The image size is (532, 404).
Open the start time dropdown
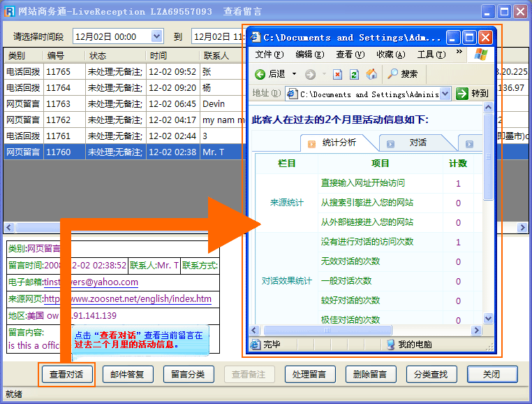[x=156, y=36]
